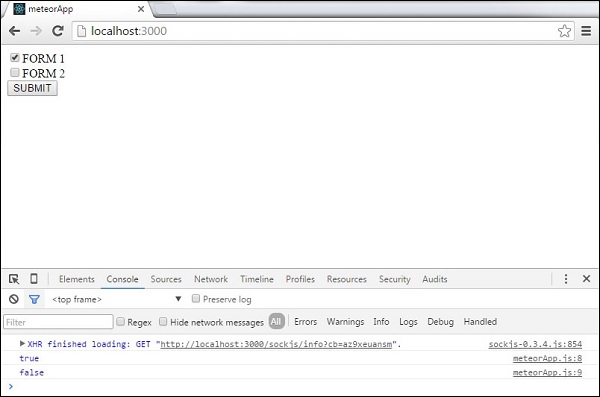Image resolution: width=600 pixels, height=397 pixels.
Task: Open the Chrome hamburger menu
Action: click(x=586, y=31)
